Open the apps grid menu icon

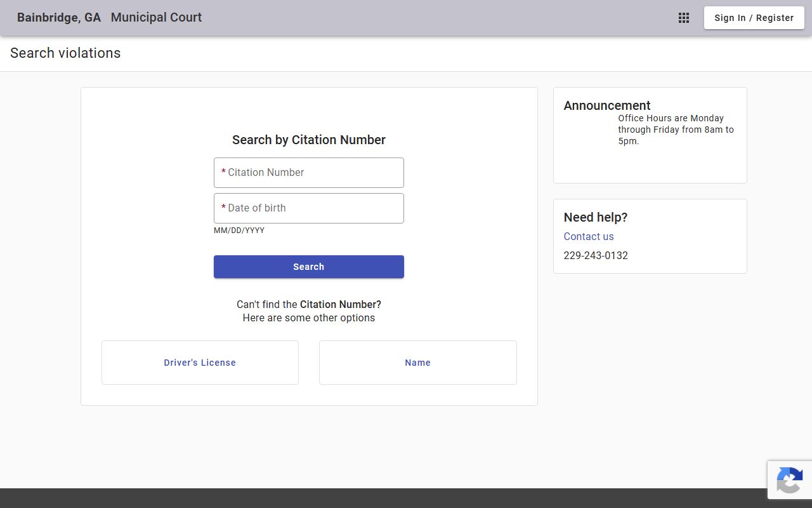[x=684, y=18]
